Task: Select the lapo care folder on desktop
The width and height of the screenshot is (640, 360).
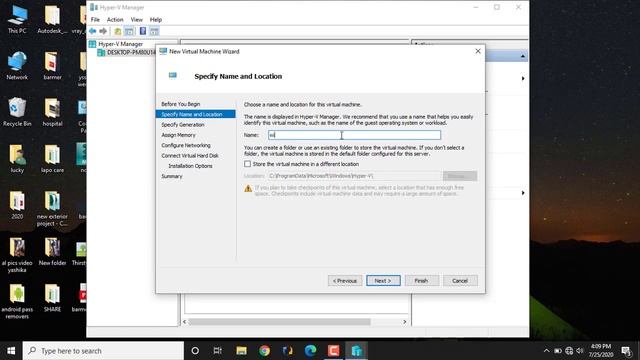Action: (53, 159)
